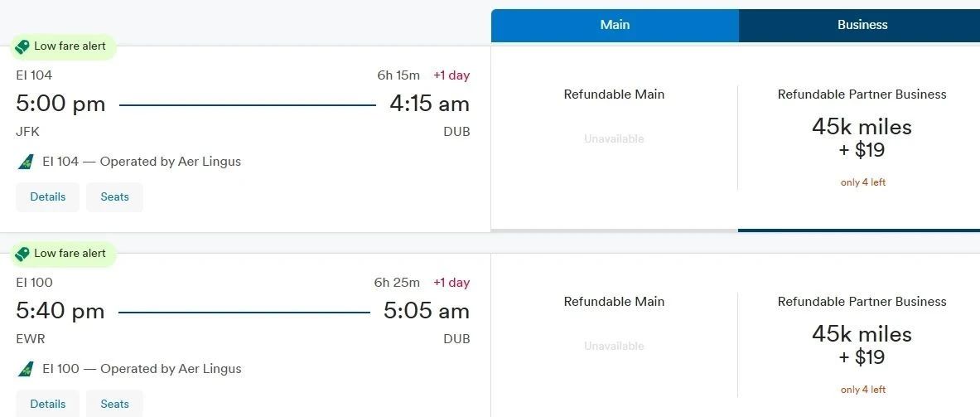Click the green tag icon on second low fare alert

22,254
